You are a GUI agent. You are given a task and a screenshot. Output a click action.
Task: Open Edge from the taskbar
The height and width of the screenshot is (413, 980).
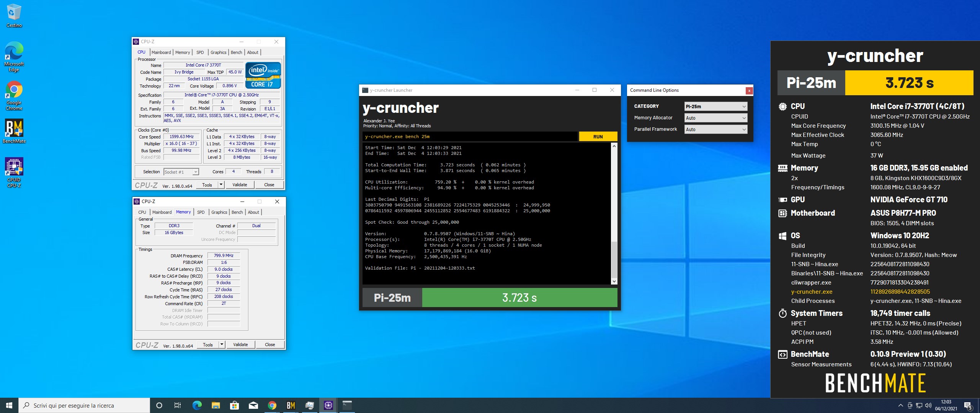197,405
